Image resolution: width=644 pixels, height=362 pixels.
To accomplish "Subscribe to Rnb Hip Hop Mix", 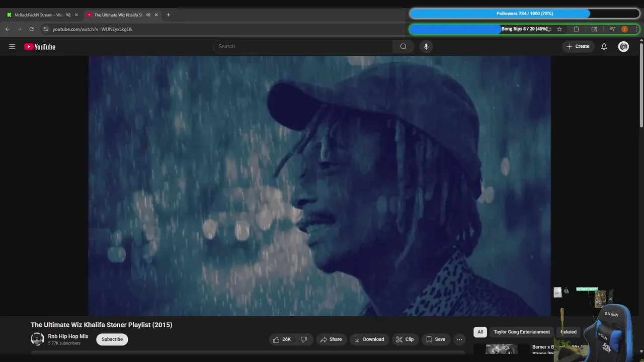I will (x=112, y=339).
